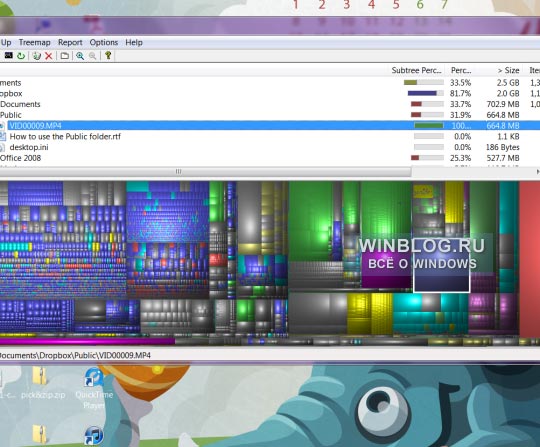Click the large bright green treemap block
The height and width of the screenshot is (447, 540).
click(311, 220)
